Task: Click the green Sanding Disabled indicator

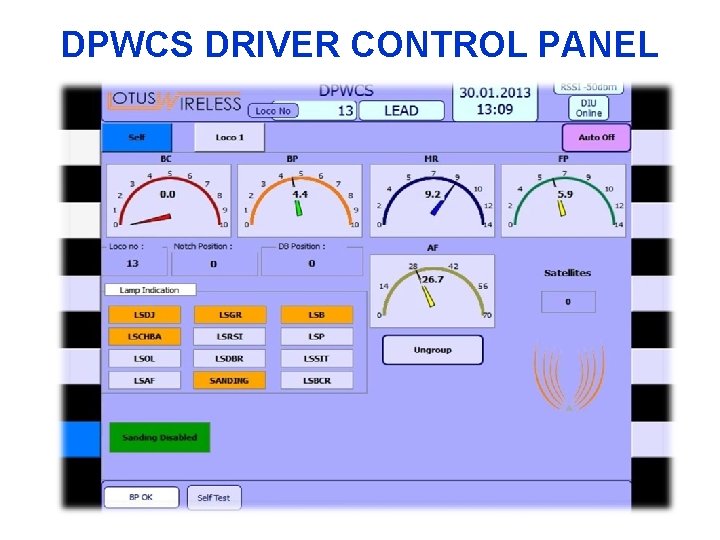Action: point(160,438)
